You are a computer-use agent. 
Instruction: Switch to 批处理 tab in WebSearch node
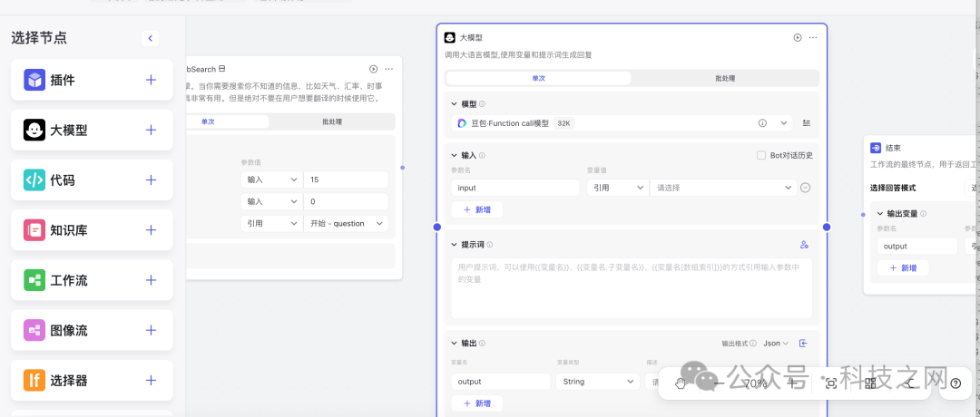[x=332, y=121]
